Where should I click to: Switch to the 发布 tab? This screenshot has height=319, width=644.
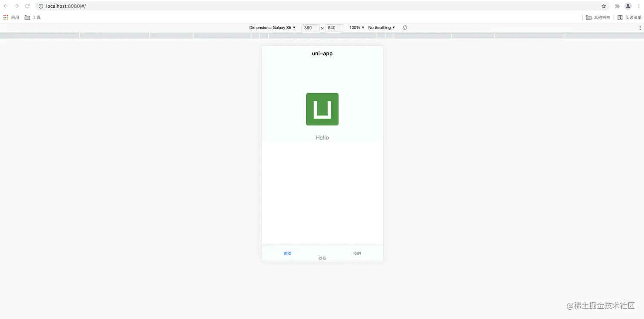click(322, 258)
